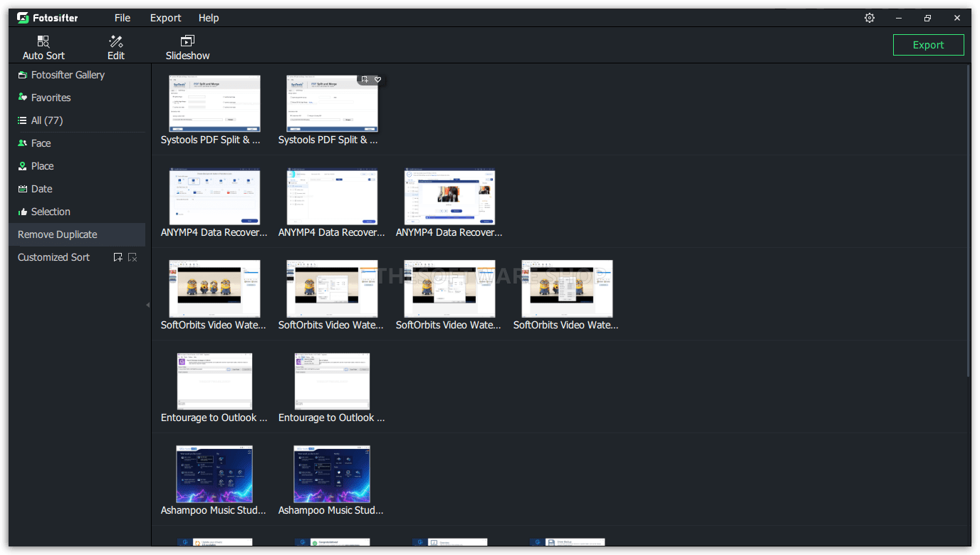Click the second 'Ashampoo Music Stud...' caption
Viewport: 980px width, 555px height.
[x=331, y=511]
